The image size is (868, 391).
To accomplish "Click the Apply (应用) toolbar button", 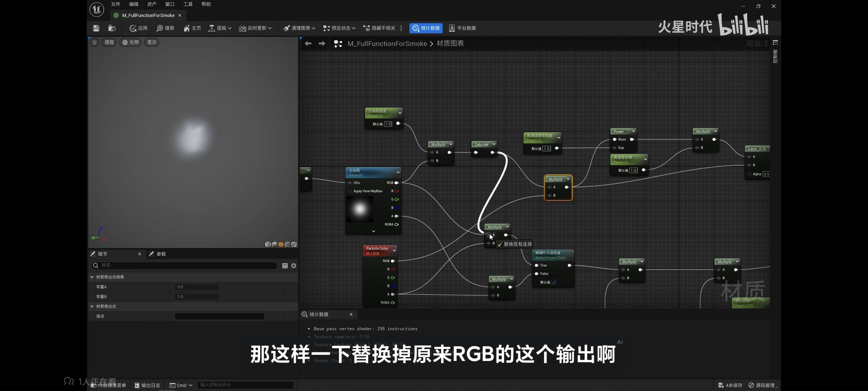I will point(139,28).
